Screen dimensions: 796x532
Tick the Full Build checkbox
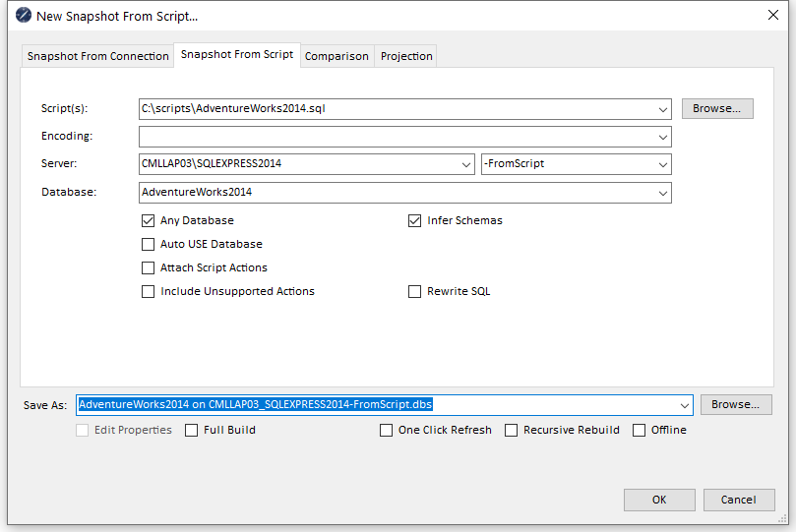tap(191, 430)
